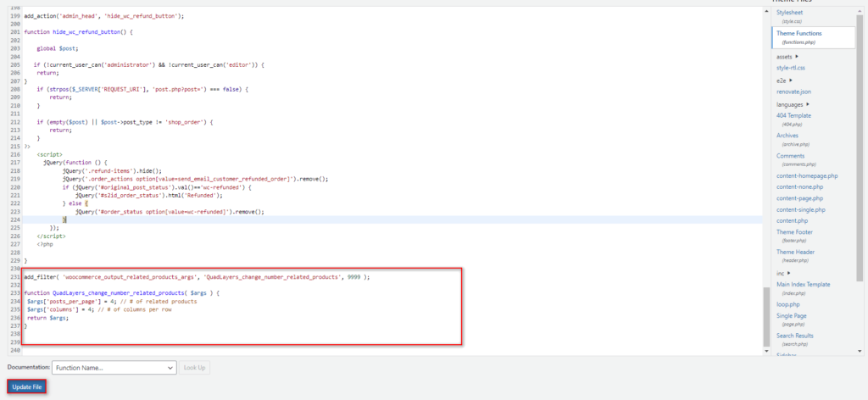The height and width of the screenshot is (400, 868).
Task: Open the Archives (archive.php) file
Action: pyautogui.click(x=787, y=136)
